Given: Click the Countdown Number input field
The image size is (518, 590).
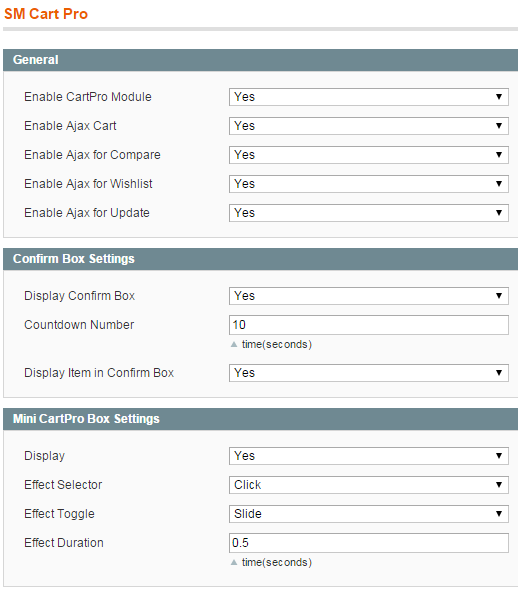Looking at the screenshot, I should 369,325.
